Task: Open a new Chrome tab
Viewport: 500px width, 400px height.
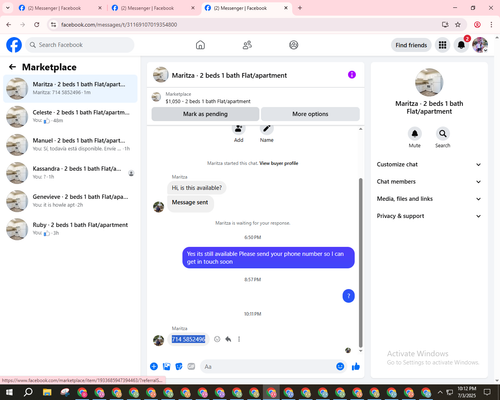Action: tap(300, 8)
